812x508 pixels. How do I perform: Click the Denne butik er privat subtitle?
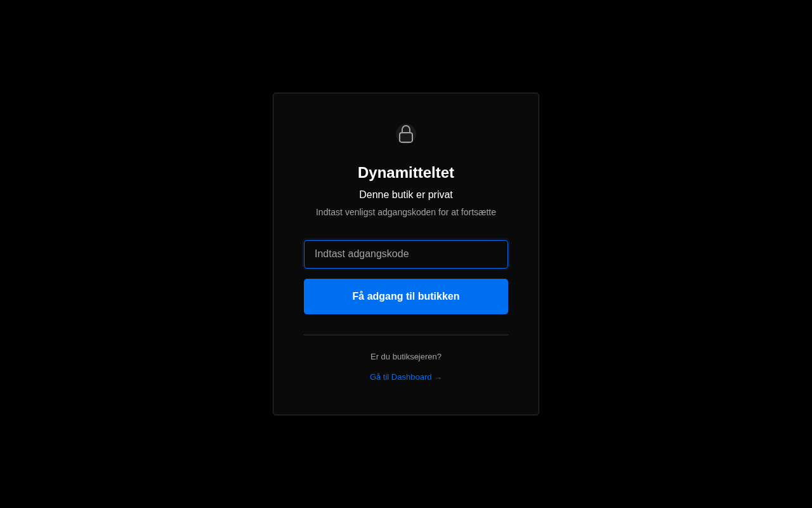[x=406, y=195]
